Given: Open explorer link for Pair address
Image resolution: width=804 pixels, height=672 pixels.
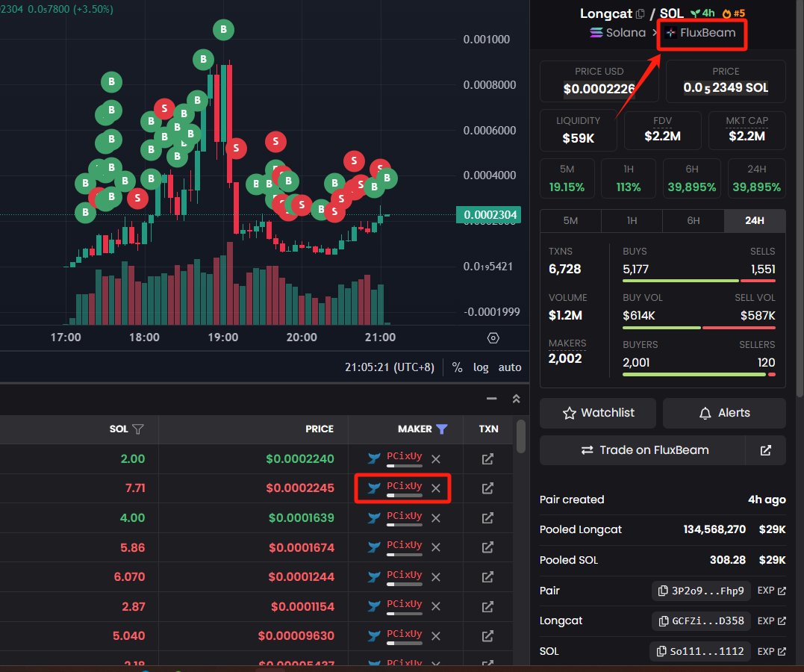Looking at the screenshot, I should [772, 591].
